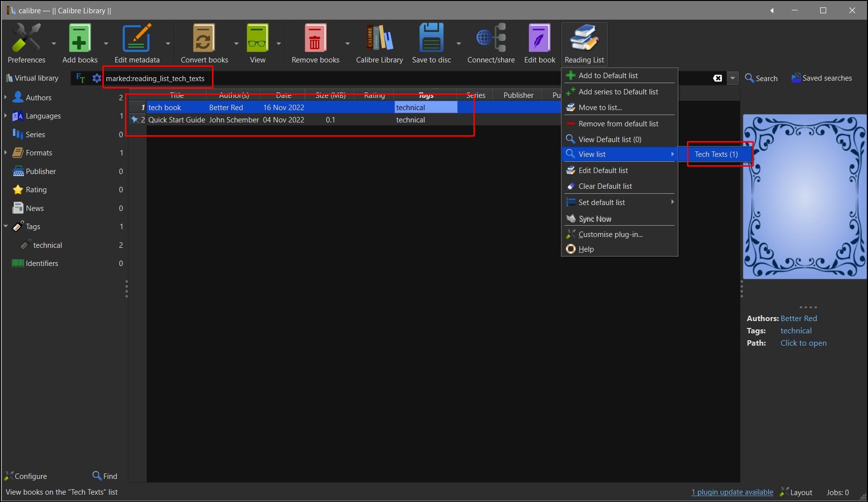Select the technical tag tree item
The height and width of the screenshot is (502, 868).
(x=48, y=245)
